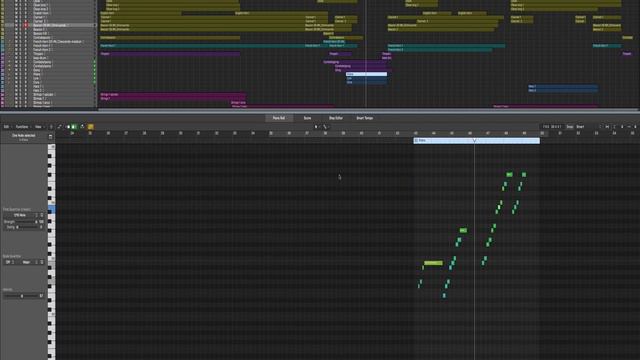Select the first teal French Horn region
640x360 pixels.
[202, 46]
